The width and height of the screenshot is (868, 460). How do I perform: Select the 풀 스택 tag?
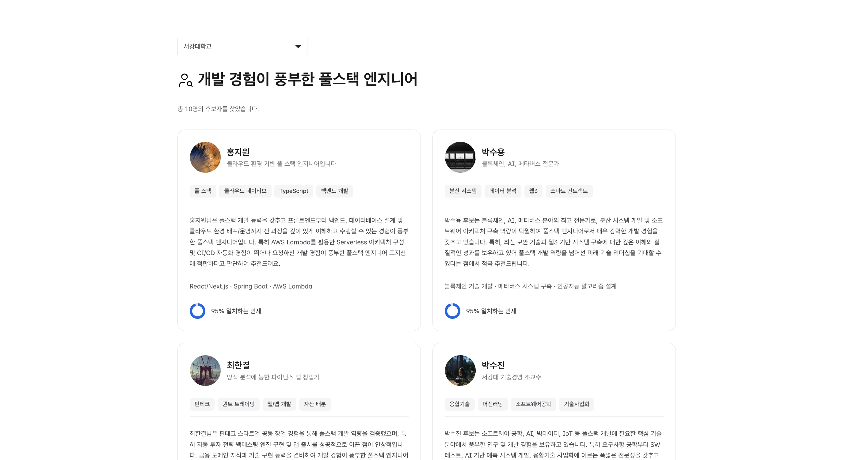203,191
